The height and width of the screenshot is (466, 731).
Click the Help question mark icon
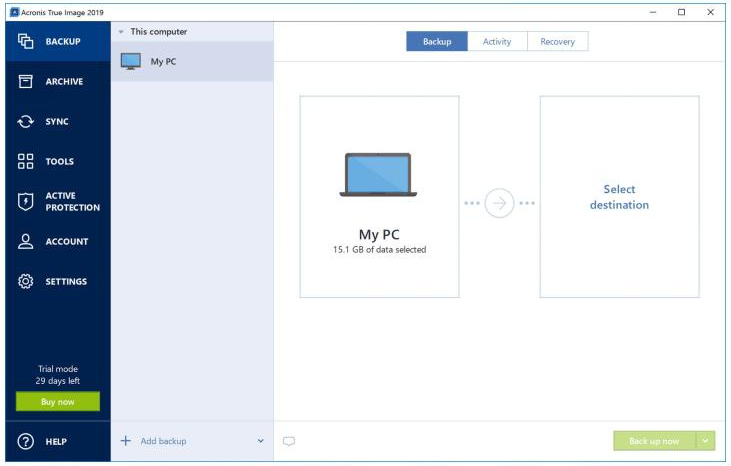tap(26, 441)
